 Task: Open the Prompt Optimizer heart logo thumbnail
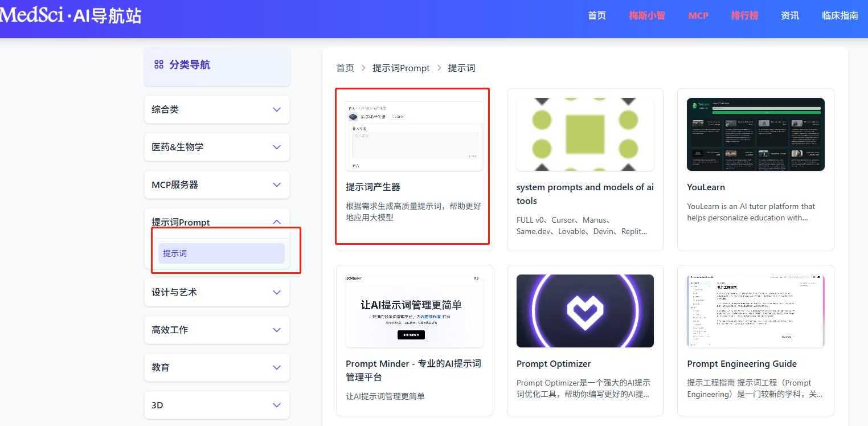click(585, 311)
